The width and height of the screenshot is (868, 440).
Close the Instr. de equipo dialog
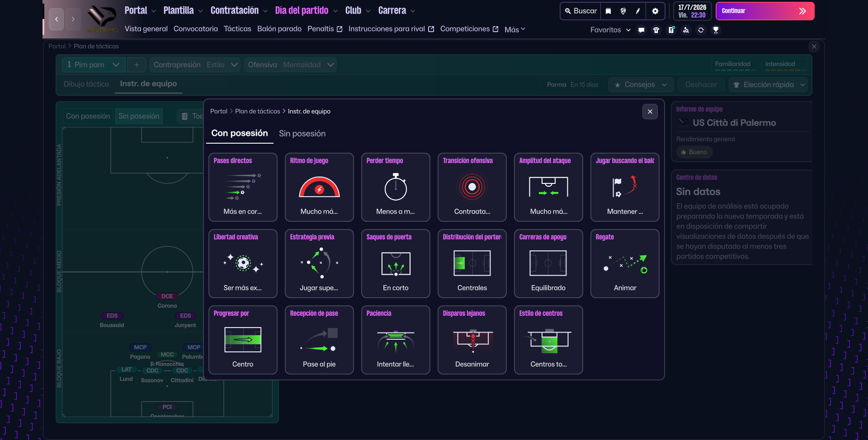(x=650, y=112)
